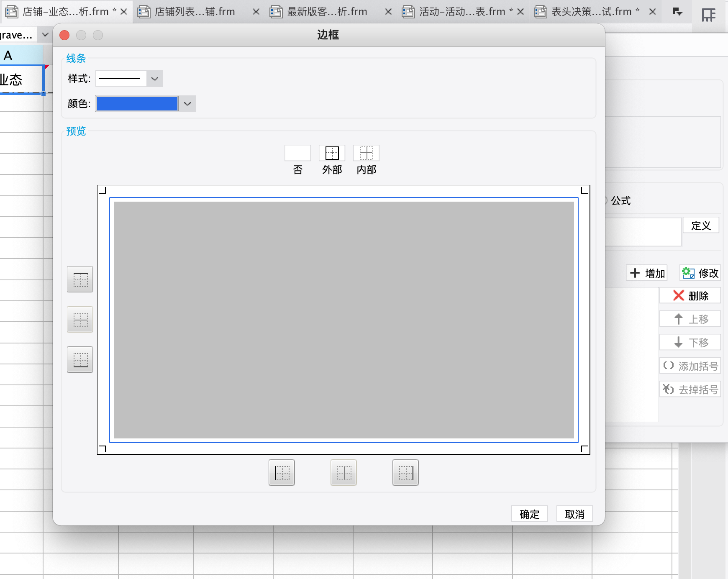Apply bottom border in preview

coord(80,359)
